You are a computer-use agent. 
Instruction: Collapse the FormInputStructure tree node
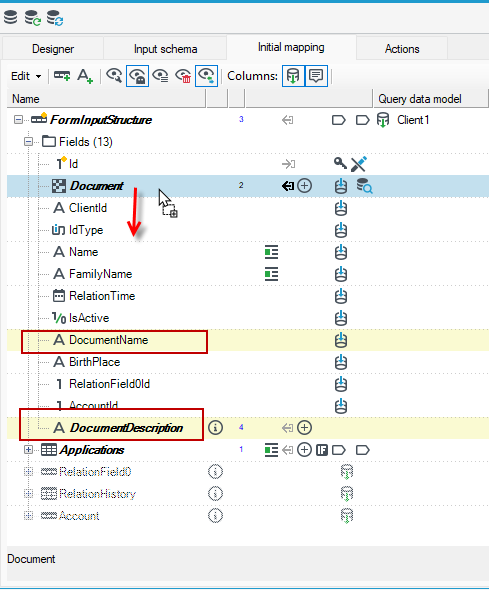coord(18,120)
